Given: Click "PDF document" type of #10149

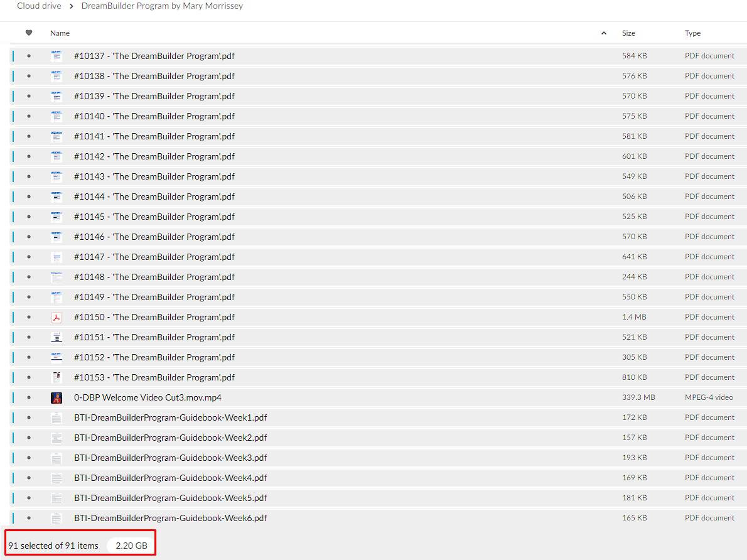Looking at the screenshot, I should pyautogui.click(x=710, y=296).
